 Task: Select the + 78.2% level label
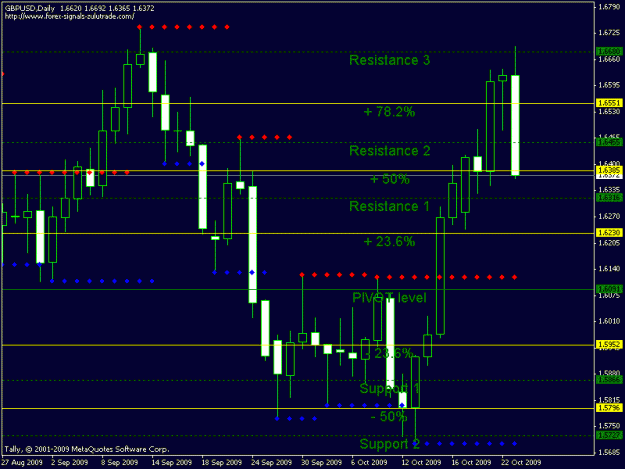(x=389, y=112)
